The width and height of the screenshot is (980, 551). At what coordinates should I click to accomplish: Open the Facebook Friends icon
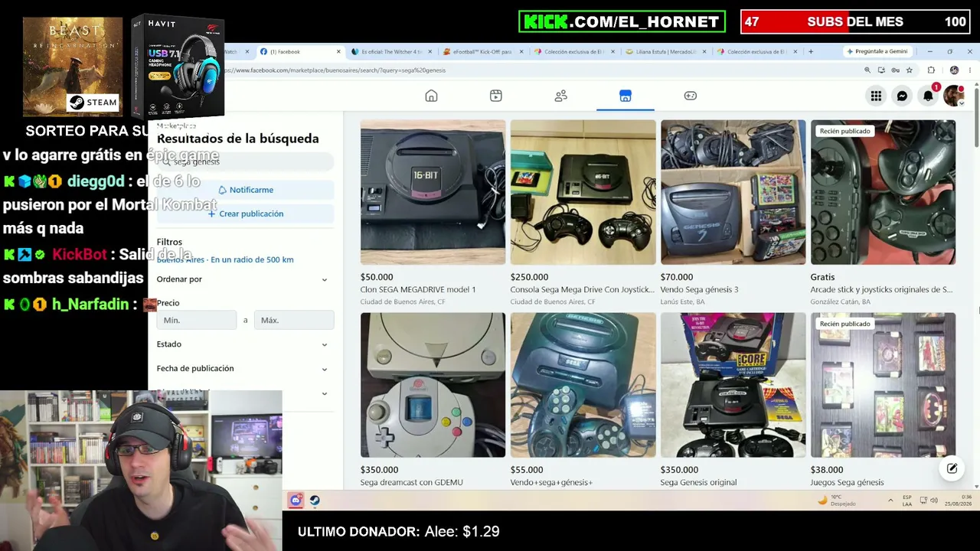[x=561, y=96]
